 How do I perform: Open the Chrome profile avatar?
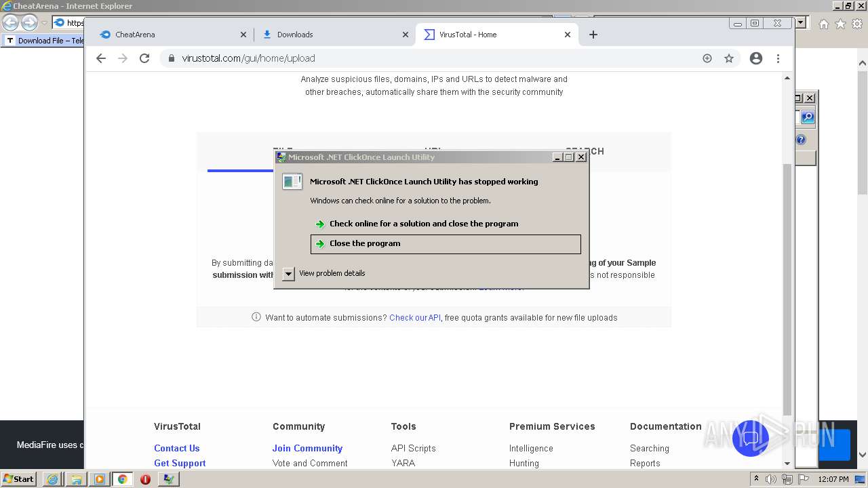756,58
